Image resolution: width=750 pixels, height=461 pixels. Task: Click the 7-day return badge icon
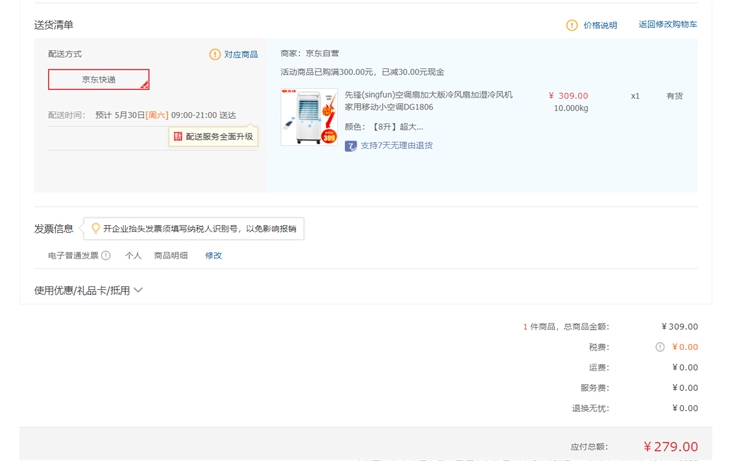coord(351,146)
